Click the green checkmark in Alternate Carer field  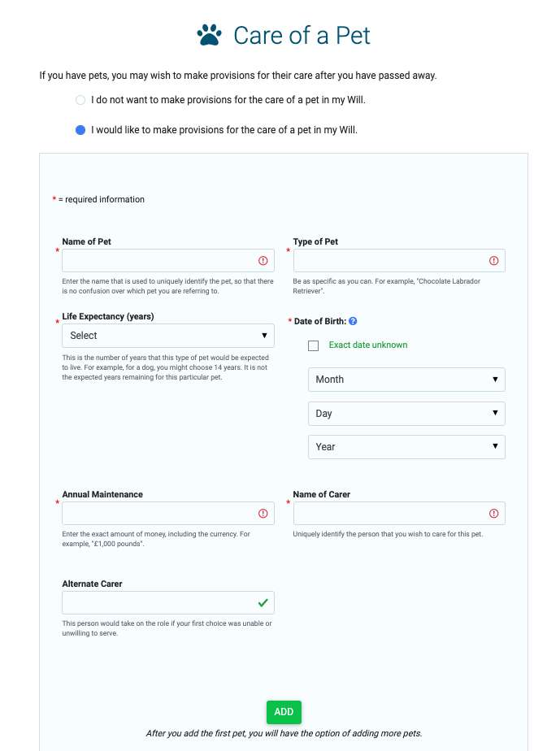tap(263, 602)
